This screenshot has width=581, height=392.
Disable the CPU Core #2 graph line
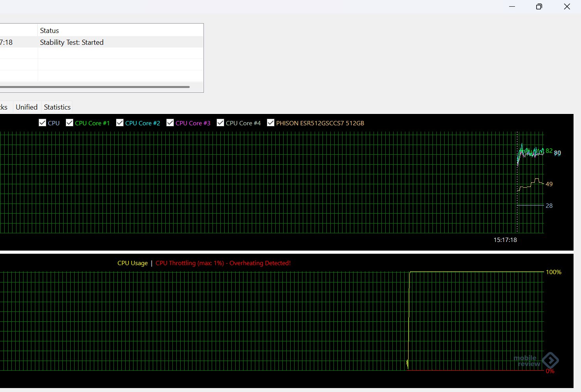coord(120,123)
